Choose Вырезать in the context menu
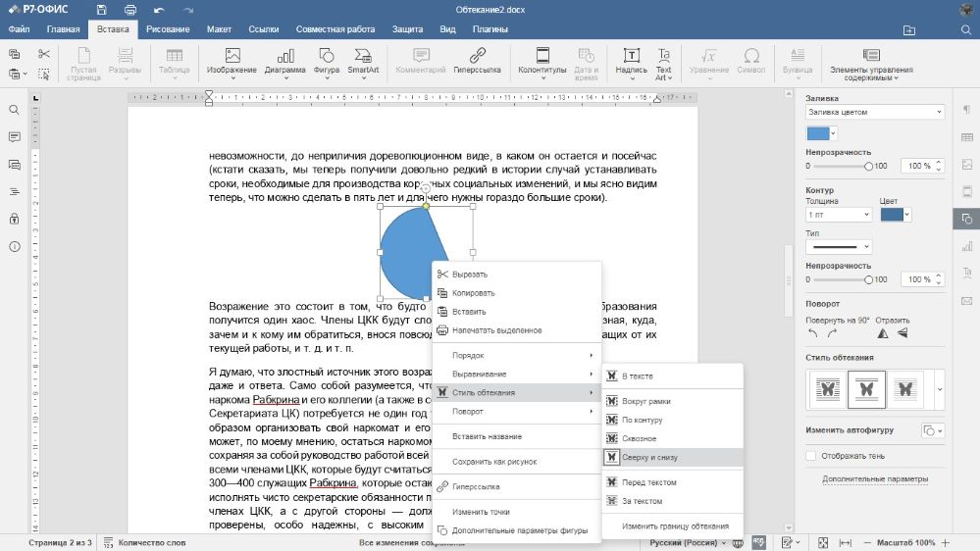This screenshot has height=551, width=980. 469,275
